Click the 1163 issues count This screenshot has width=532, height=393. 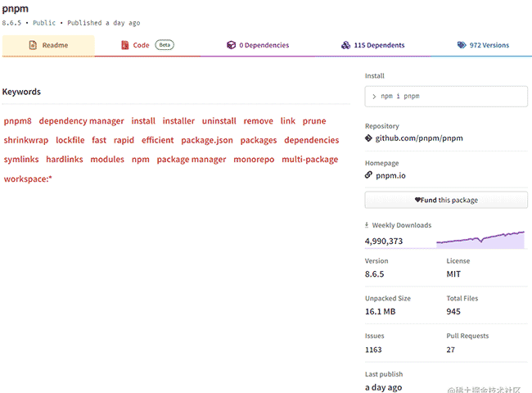coord(373,350)
